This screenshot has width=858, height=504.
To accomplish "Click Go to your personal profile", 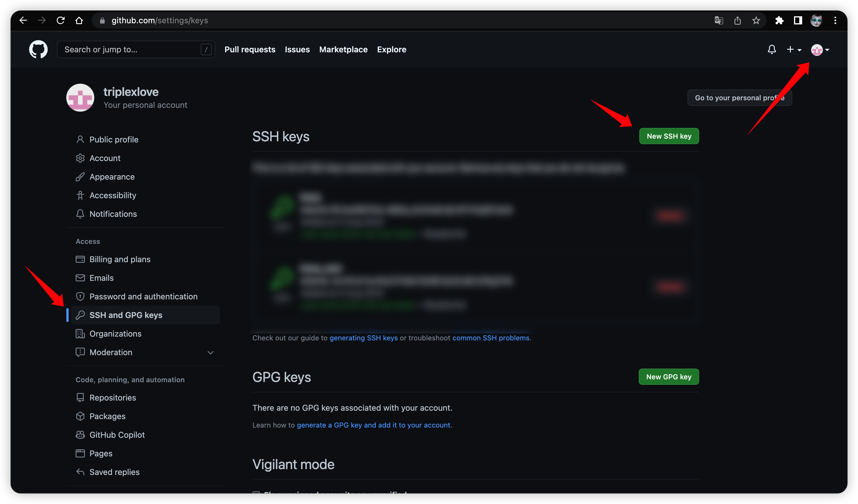I will coord(740,98).
